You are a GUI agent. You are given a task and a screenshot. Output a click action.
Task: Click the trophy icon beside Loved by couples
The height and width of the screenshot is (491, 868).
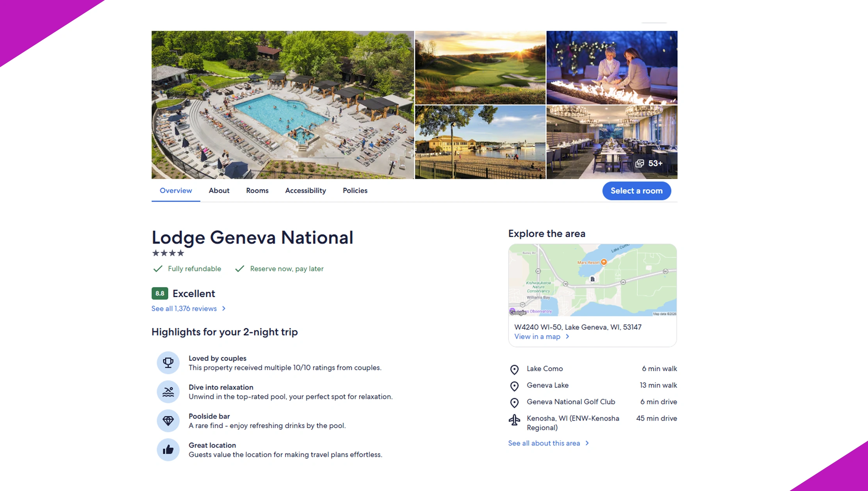point(168,362)
